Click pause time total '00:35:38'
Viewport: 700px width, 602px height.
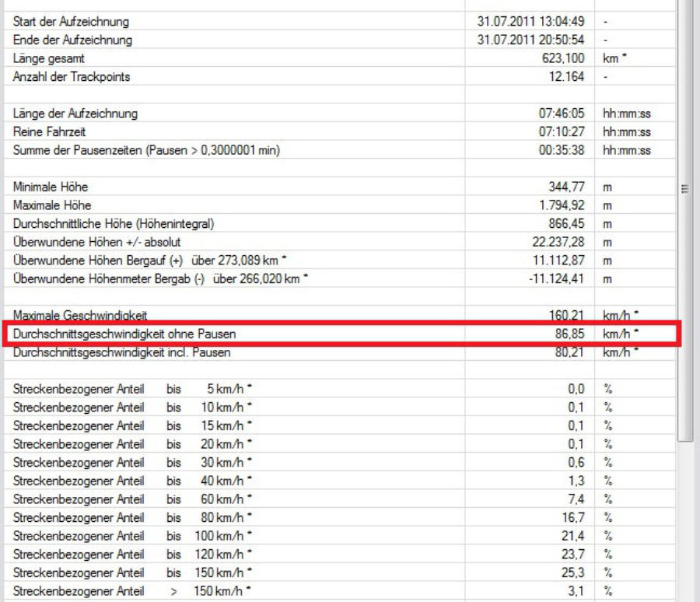click(561, 150)
